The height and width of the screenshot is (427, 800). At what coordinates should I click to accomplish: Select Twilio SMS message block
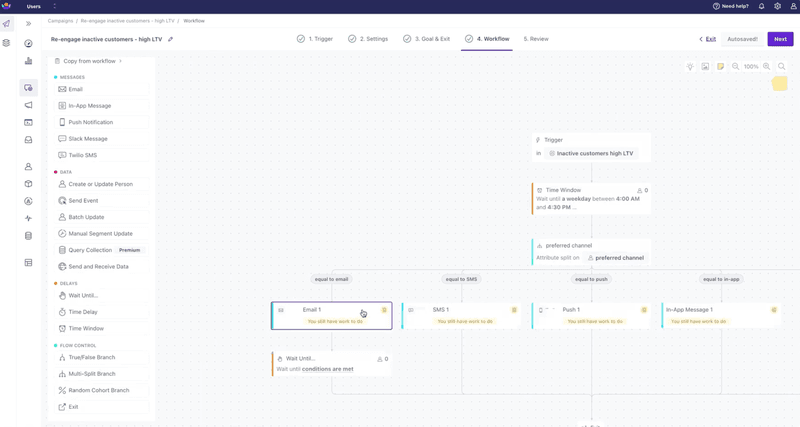82,155
